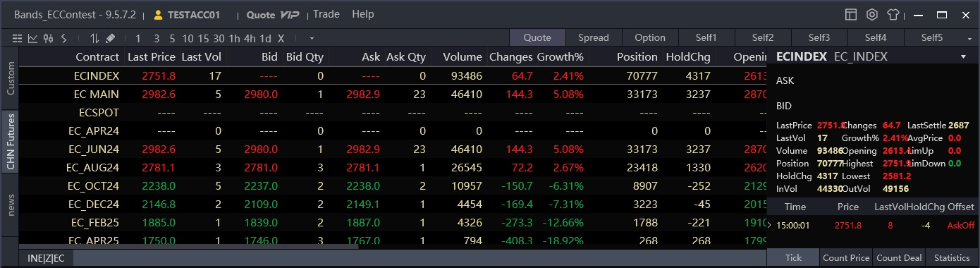
Task: Open the news side tab
Action: 10,205
